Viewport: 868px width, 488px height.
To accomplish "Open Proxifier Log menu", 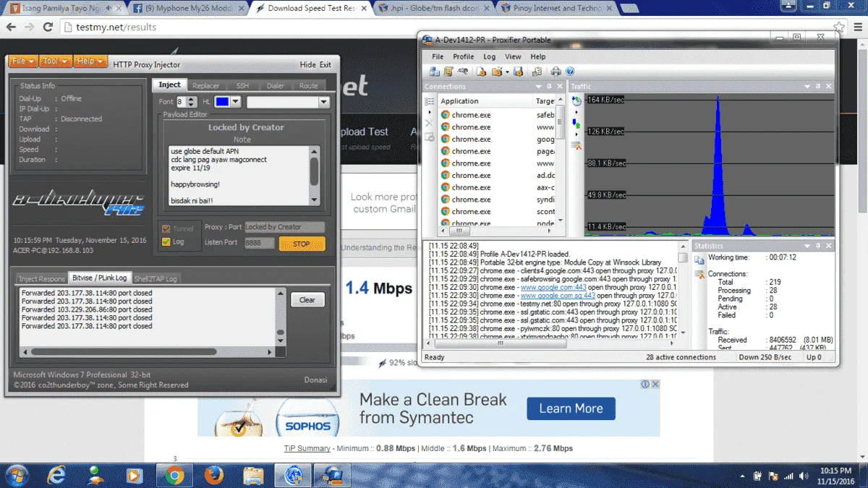I will pos(490,56).
